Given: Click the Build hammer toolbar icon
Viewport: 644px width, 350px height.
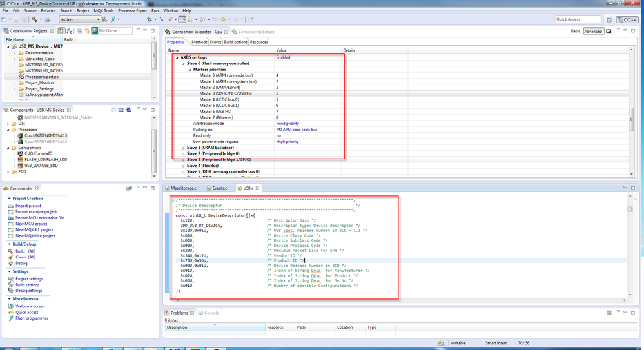Looking at the screenshot, I should [x=35, y=19].
